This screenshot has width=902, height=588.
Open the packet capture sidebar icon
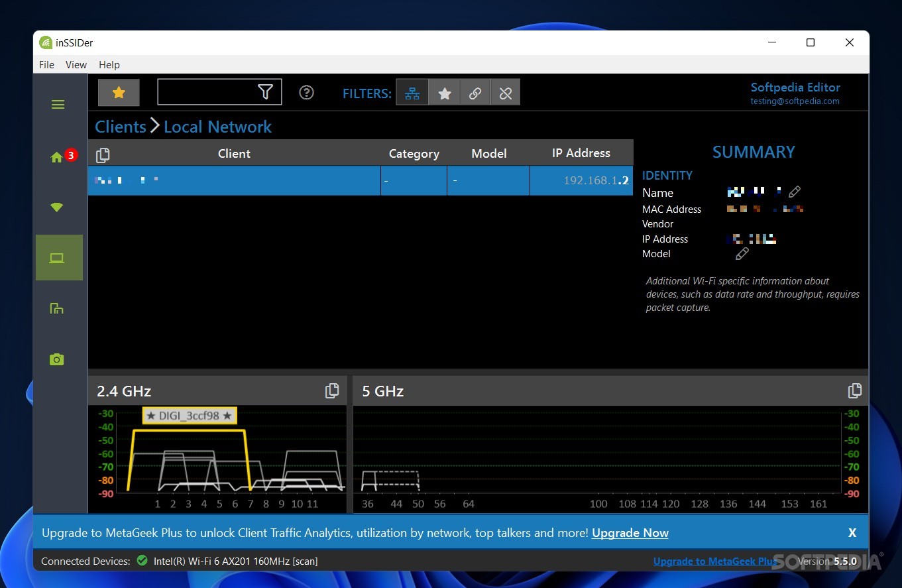tap(57, 308)
